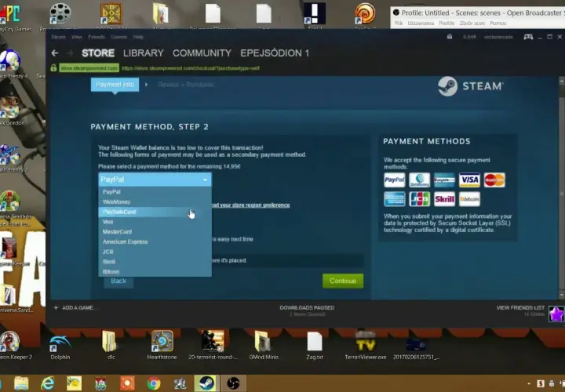
Task: Switch to the STORE tab
Action: [x=98, y=53]
